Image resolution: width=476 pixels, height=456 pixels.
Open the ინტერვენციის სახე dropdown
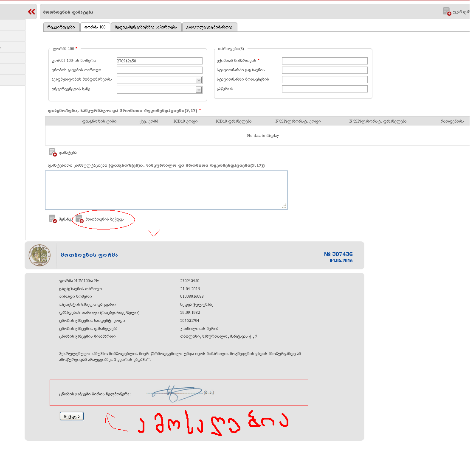tap(198, 90)
